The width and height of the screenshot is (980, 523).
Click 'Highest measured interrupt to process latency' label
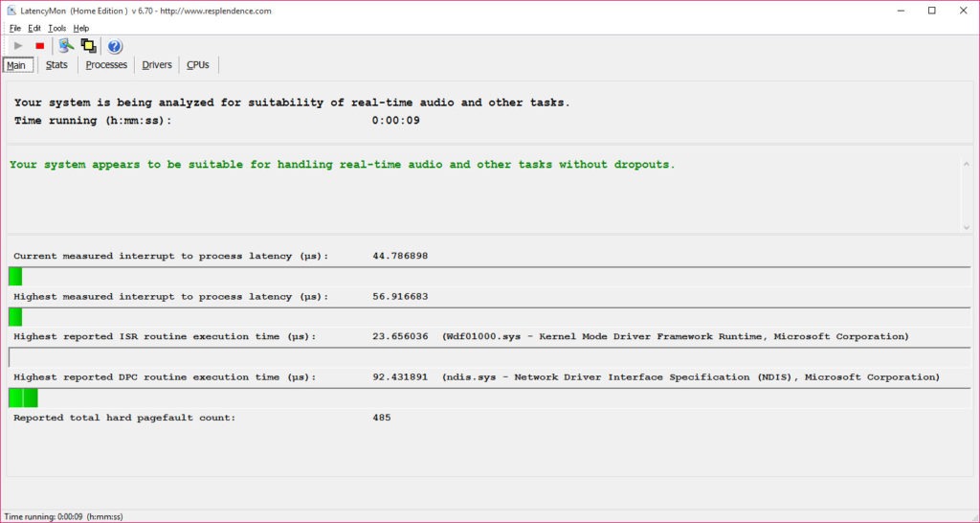pyautogui.click(x=171, y=297)
